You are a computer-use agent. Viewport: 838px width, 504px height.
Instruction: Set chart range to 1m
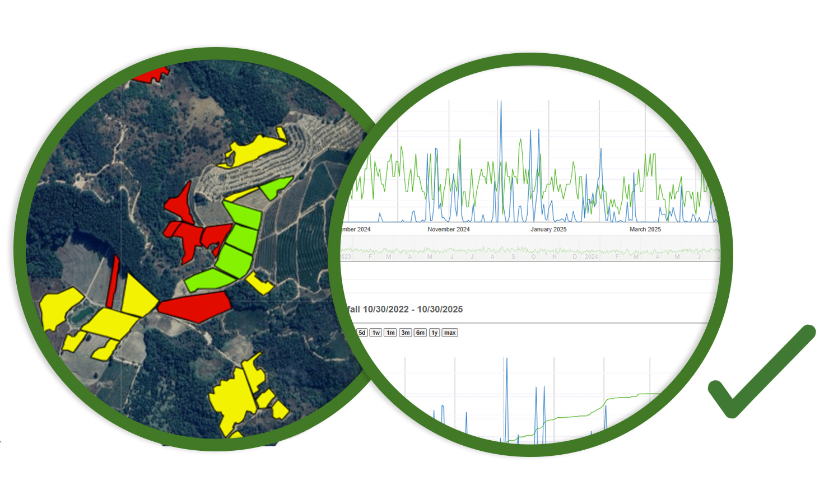tap(390, 333)
